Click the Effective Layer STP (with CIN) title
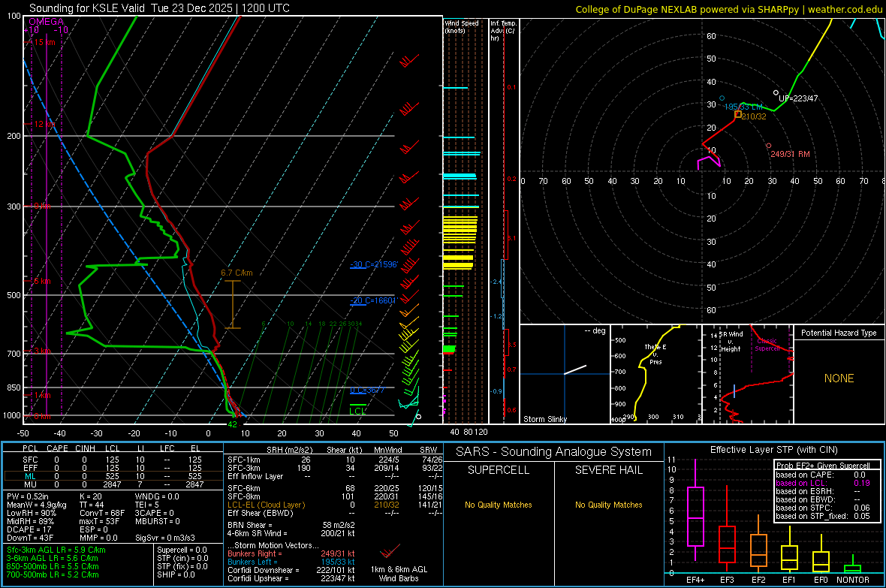Screen dimensions: 886x588 click(774, 450)
